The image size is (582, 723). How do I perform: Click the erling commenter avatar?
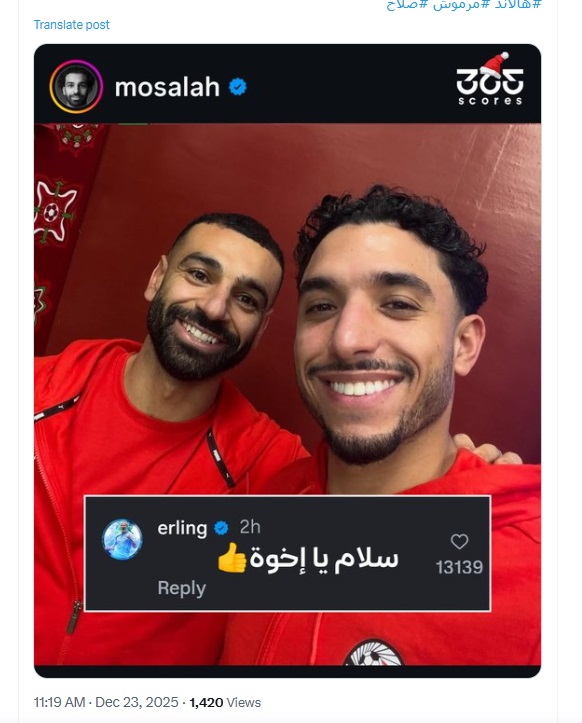point(122,539)
